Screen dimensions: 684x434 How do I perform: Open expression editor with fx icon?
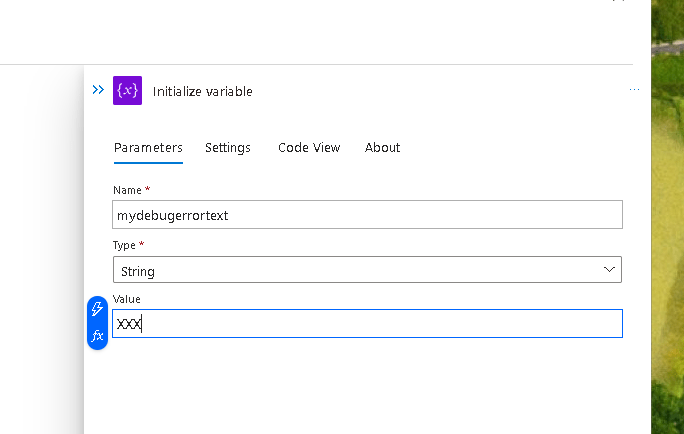pyautogui.click(x=97, y=335)
